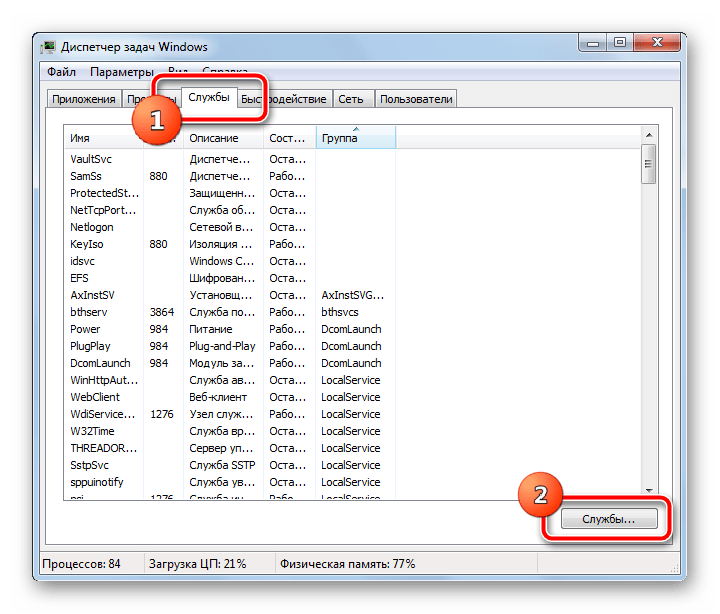Click the Plug-and-Play description cell

pyautogui.click(x=222, y=346)
